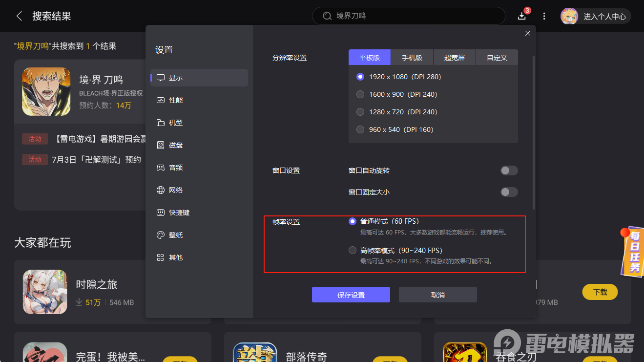Click the 其他 grid icon

(x=161, y=257)
